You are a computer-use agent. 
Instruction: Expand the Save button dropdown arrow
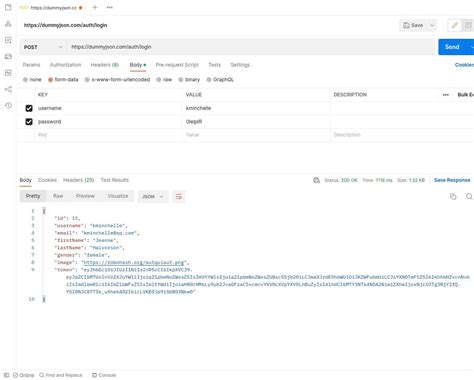point(432,25)
